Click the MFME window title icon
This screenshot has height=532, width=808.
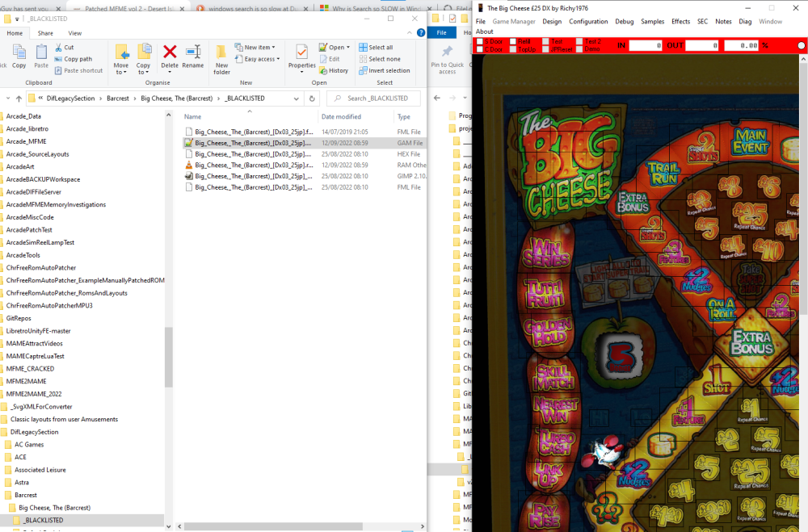coord(481,8)
